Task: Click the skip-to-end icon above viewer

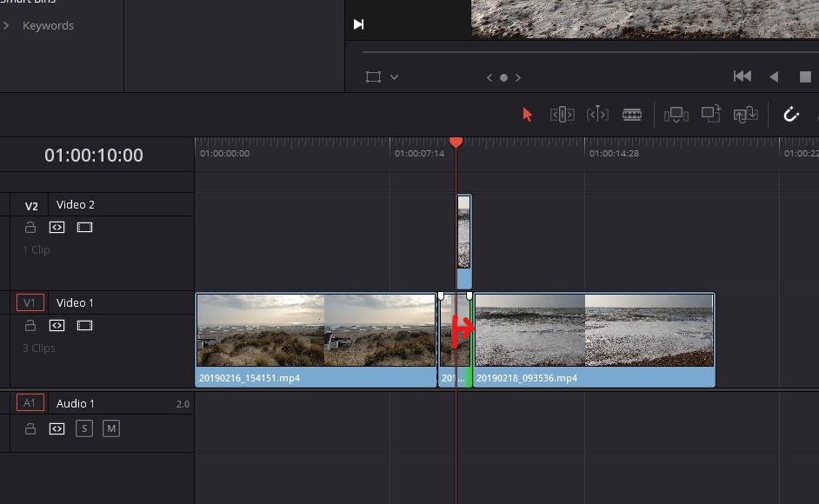Action: click(x=358, y=24)
